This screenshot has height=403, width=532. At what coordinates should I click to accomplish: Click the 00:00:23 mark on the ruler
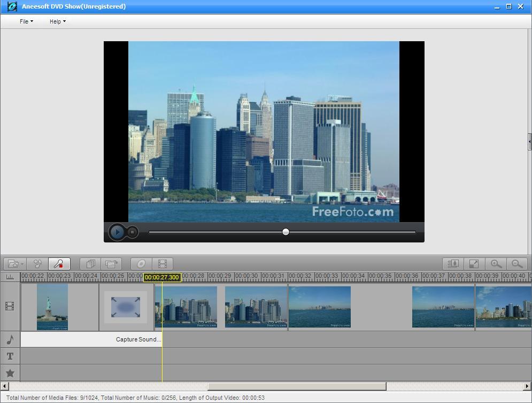[x=60, y=276]
